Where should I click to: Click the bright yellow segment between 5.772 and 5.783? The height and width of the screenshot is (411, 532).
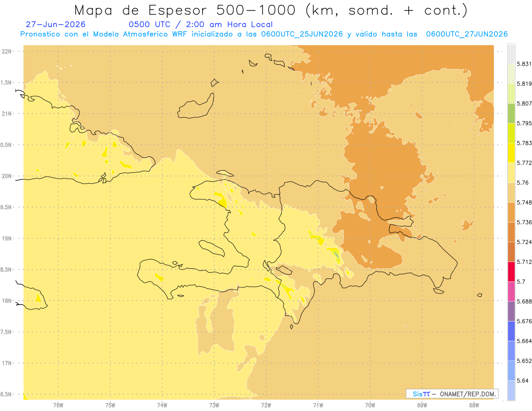511,153
